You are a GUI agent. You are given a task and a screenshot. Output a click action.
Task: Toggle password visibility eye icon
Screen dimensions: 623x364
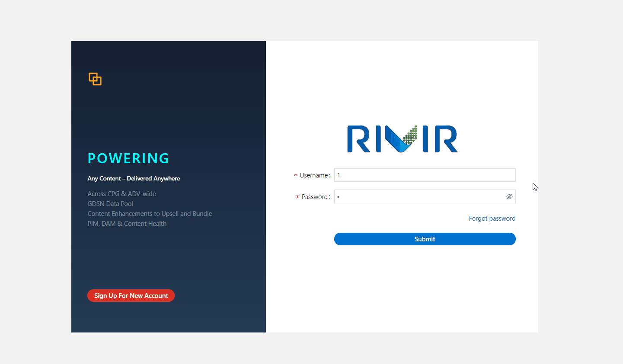509,197
